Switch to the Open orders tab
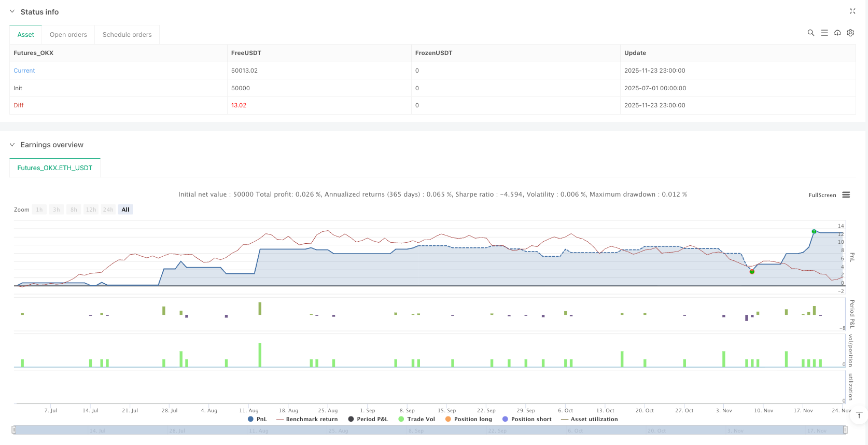 (68, 35)
